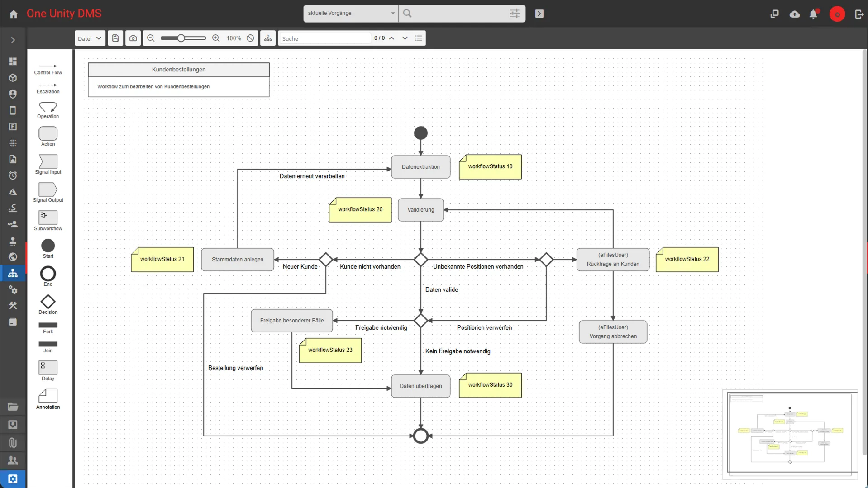Select the Subworkflow palette element
The width and height of the screenshot is (868, 488).
(x=48, y=221)
